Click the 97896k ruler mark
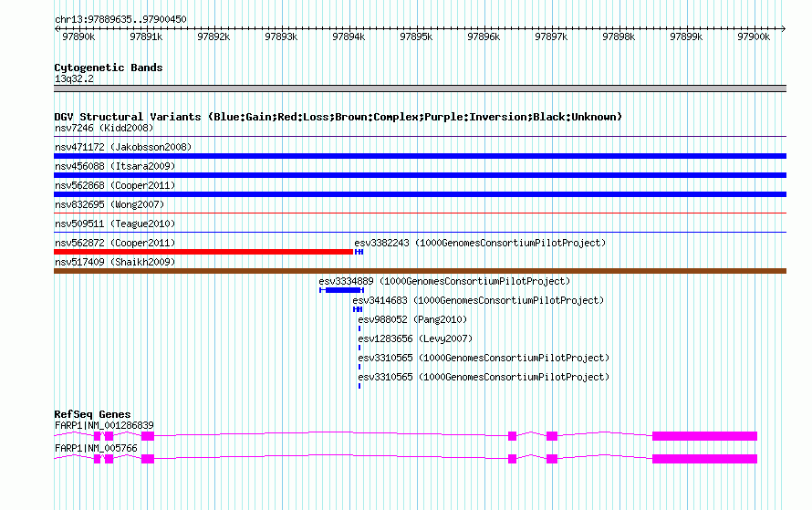Viewport: 812px width, 510px height. 484,36
